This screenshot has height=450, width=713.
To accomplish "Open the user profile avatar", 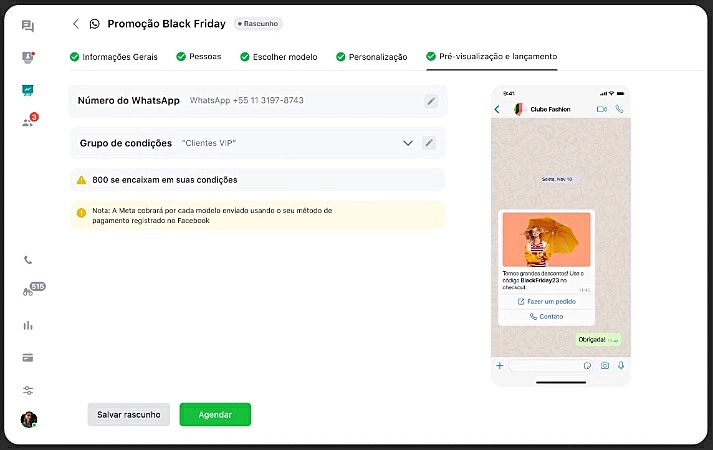I will [29, 419].
